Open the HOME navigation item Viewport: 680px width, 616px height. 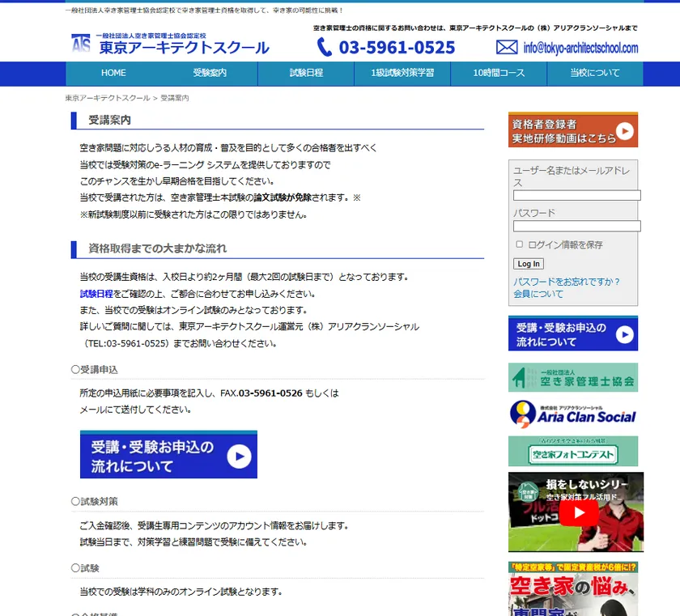[113, 73]
